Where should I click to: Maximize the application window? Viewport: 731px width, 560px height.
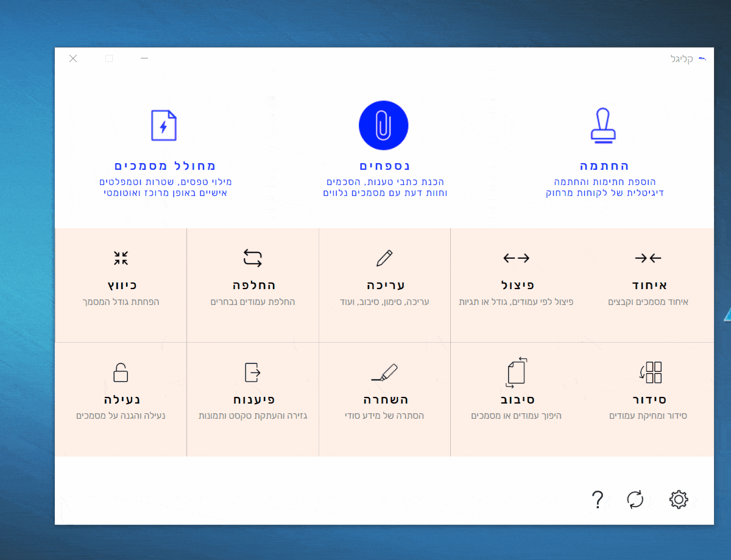click(x=109, y=58)
